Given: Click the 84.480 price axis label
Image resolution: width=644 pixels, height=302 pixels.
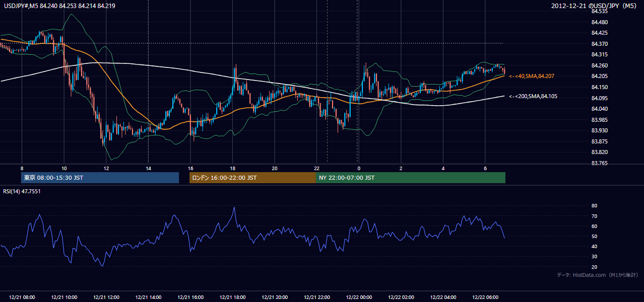Looking at the screenshot, I should tap(600, 22).
